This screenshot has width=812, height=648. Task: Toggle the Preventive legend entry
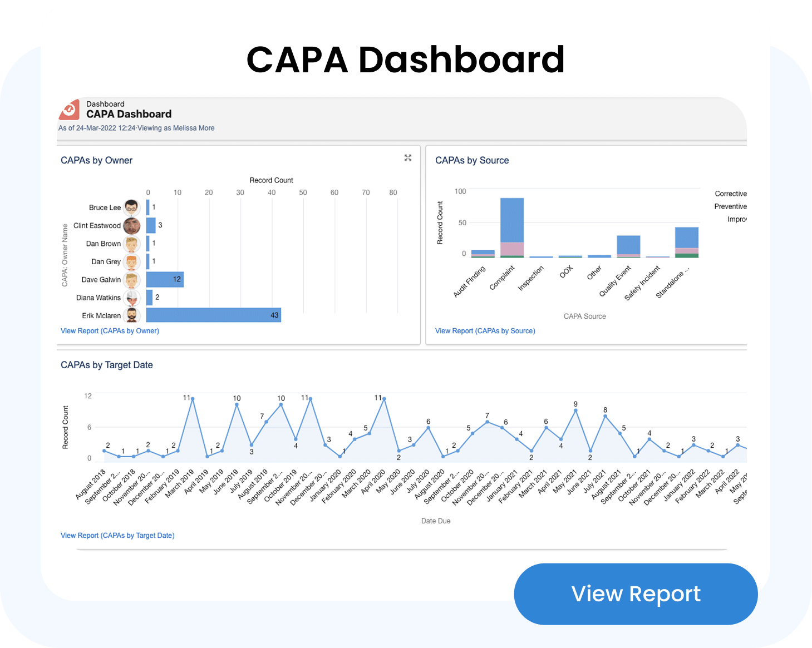730,206
